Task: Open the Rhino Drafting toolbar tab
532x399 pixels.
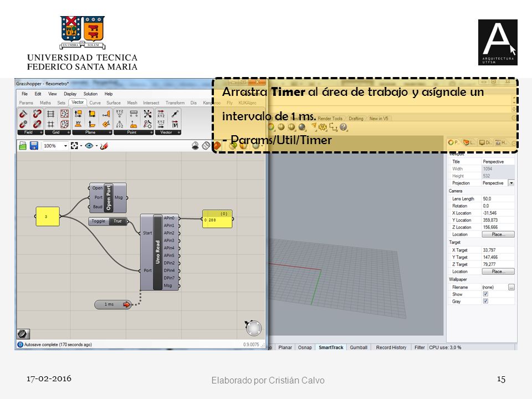Action: tap(356, 119)
